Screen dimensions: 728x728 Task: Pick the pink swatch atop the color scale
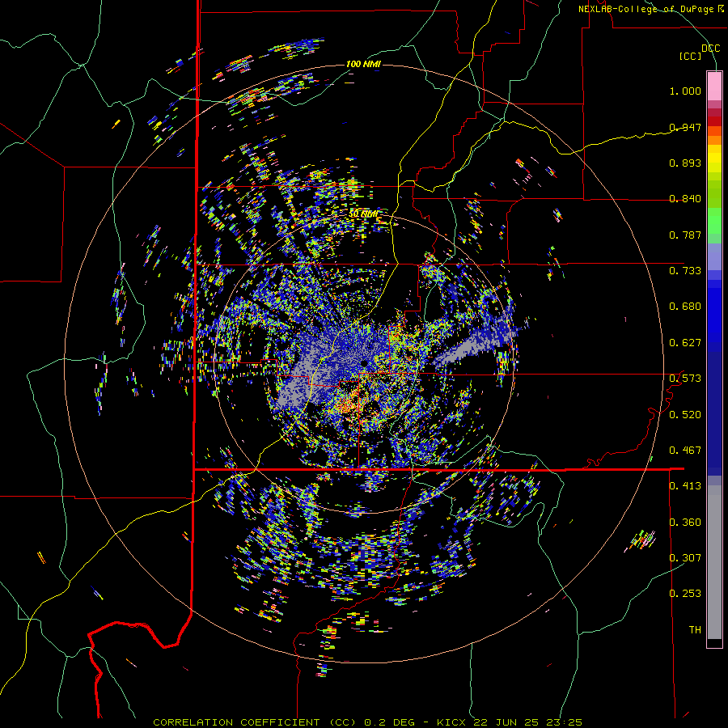[714, 86]
